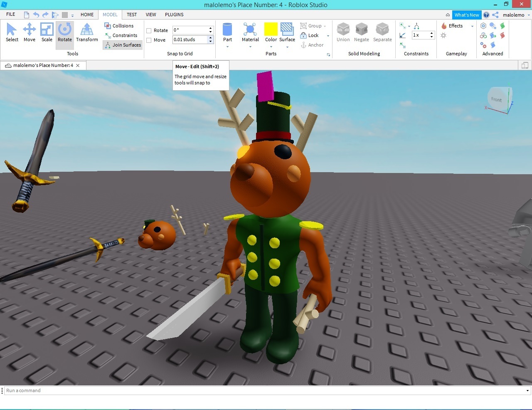Image resolution: width=532 pixels, height=410 pixels.
Task: Open the Lock dropdown arrow
Action: click(x=328, y=36)
